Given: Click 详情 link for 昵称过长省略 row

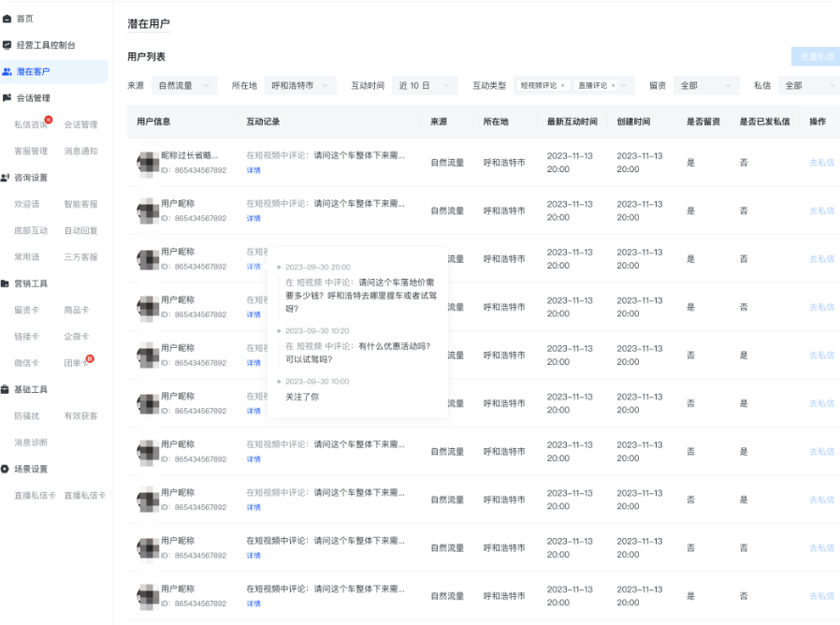Looking at the screenshot, I should coord(253,170).
